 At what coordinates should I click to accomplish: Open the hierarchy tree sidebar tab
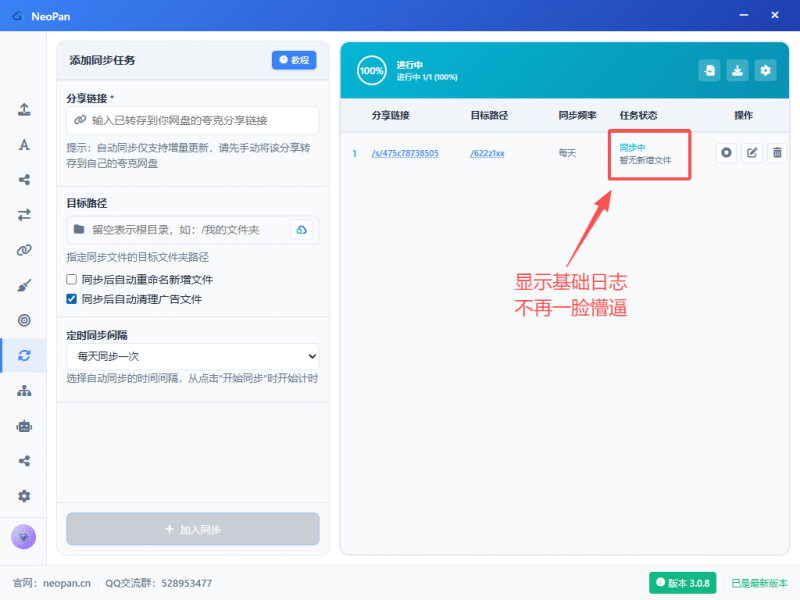[24, 391]
